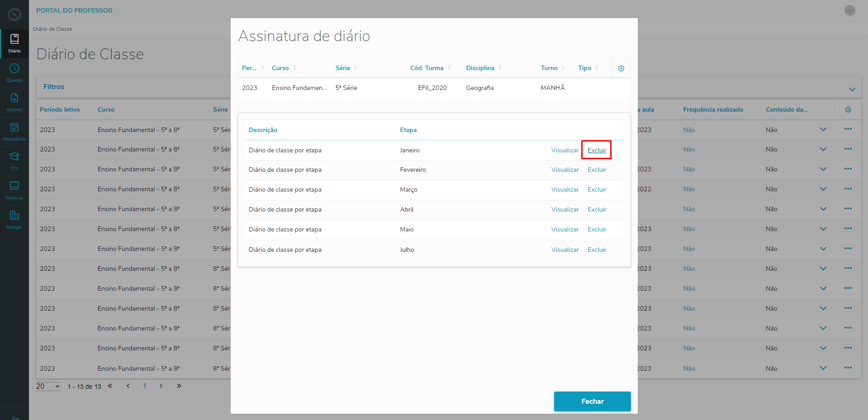Click Visualizar for the Maio diary
The height and width of the screenshot is (420, 868).
565,229
